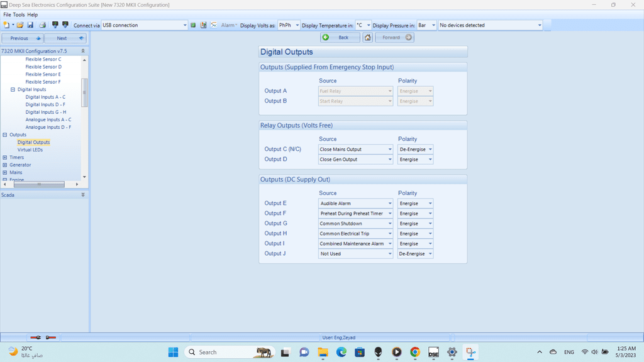Open Microsoft Store from the taskbar

coord(360,352)
